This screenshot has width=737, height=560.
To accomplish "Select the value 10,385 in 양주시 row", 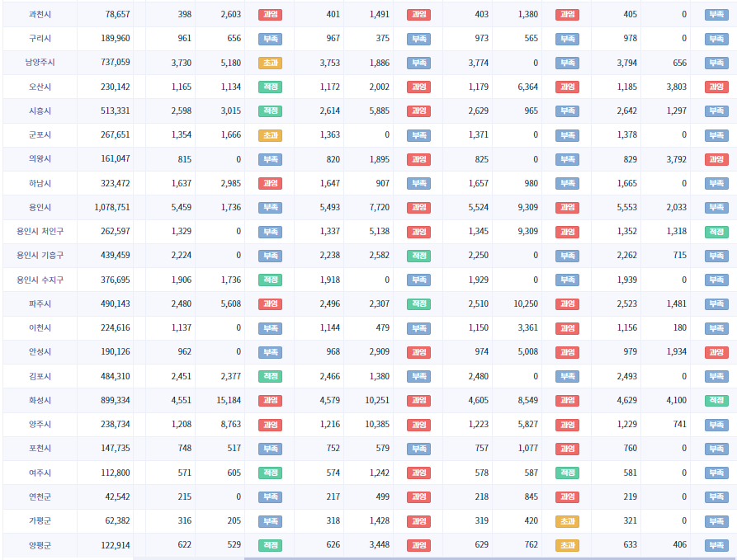I will 377,424.
